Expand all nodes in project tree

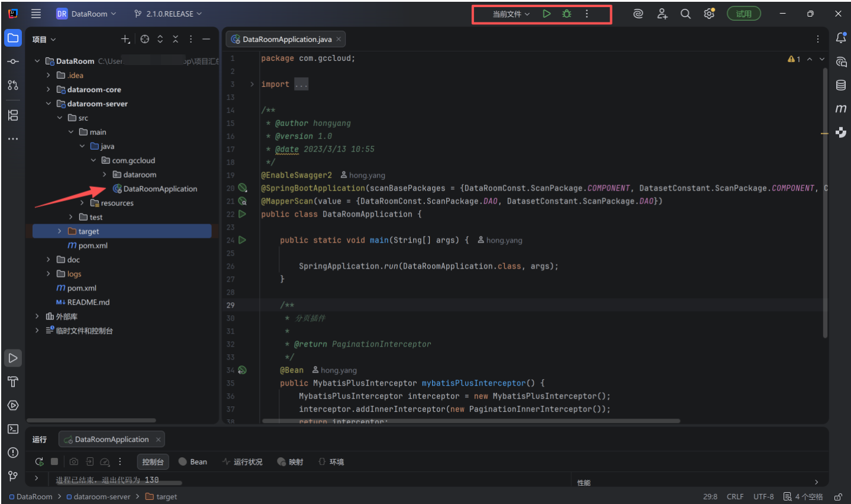160,39
